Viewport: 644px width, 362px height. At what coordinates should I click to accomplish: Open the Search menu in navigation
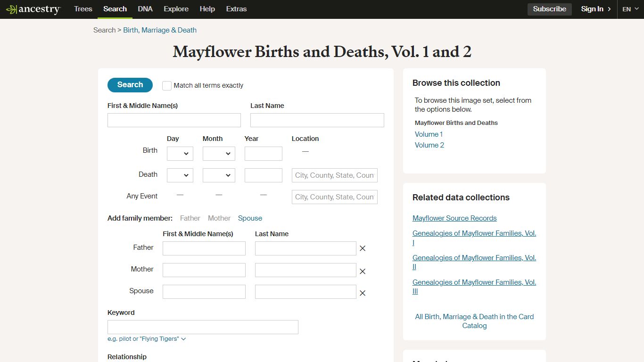[115, 9]
